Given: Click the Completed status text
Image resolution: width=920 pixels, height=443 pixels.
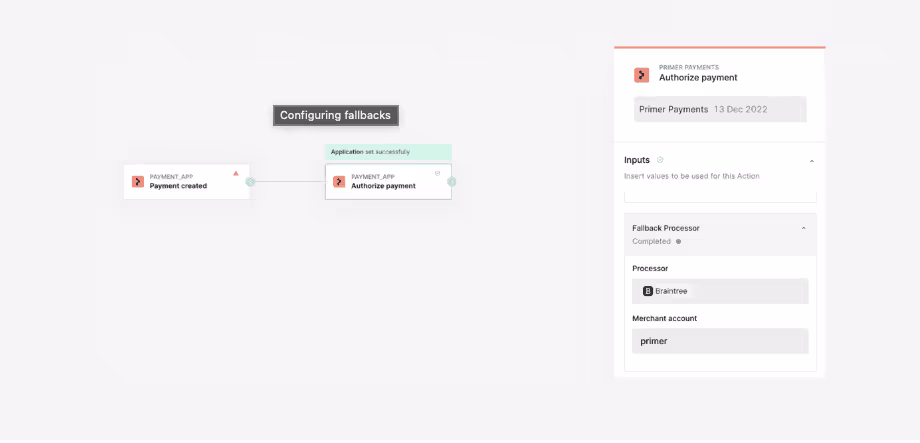Looking at the screenshot, I should [651, 241].
